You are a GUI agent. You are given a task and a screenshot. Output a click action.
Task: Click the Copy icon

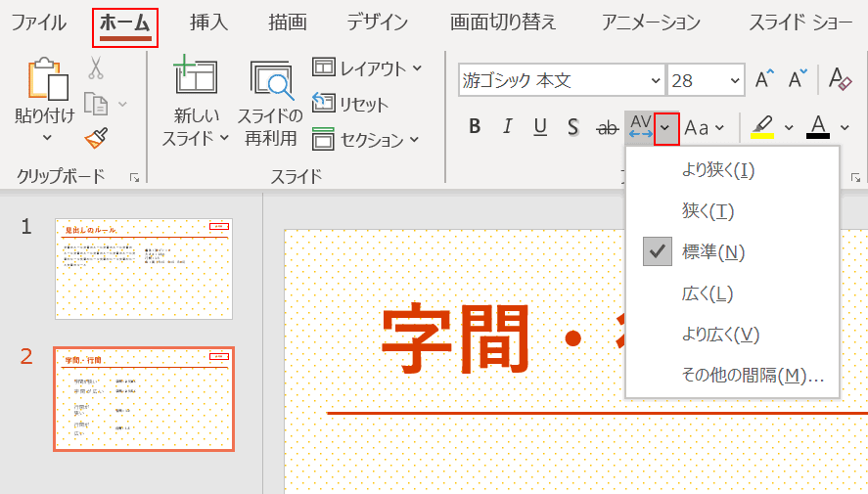point(96,104)
